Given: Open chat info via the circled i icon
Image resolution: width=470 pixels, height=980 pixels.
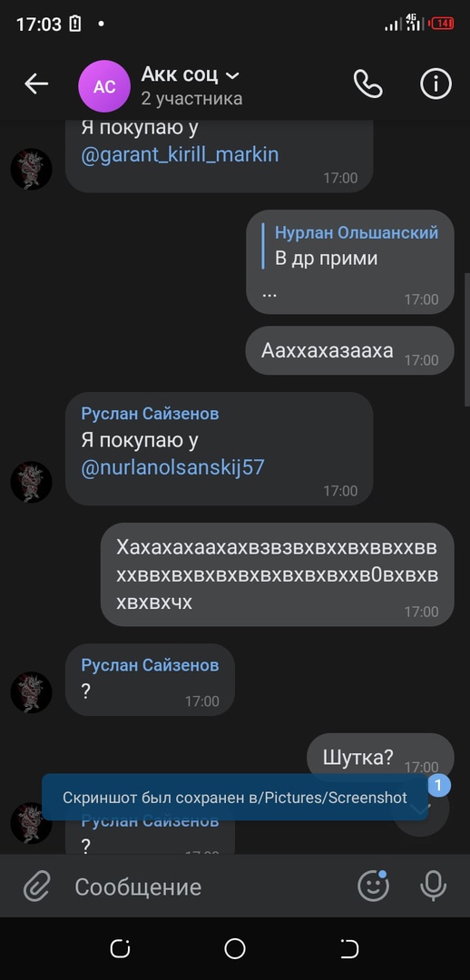Looking at the screenshot, I should (x=436, y=83).
